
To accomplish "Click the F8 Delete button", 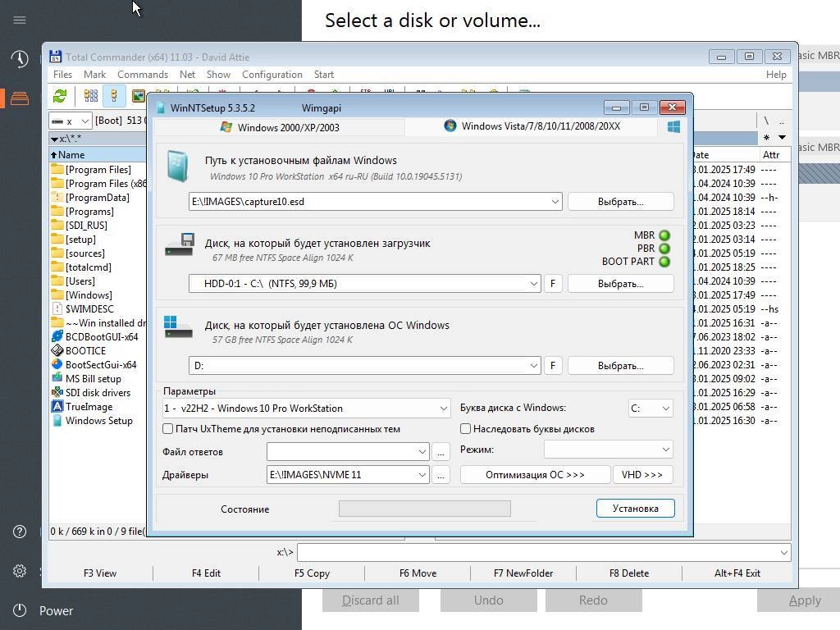I will coord(629,573).
